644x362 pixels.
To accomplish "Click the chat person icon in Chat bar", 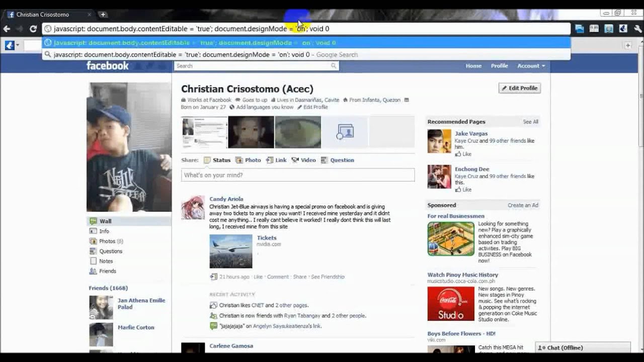I will (x=542, y=348).
